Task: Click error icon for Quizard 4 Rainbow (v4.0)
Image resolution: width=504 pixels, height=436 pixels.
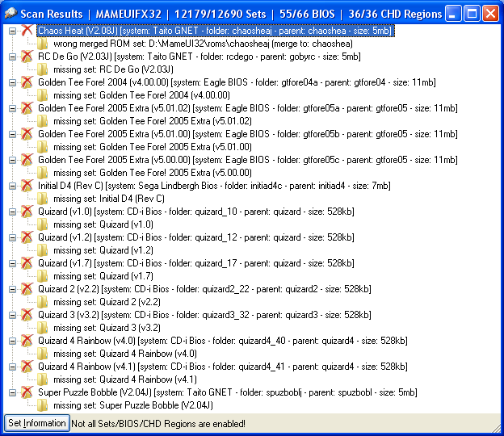Action: point(27,341)
